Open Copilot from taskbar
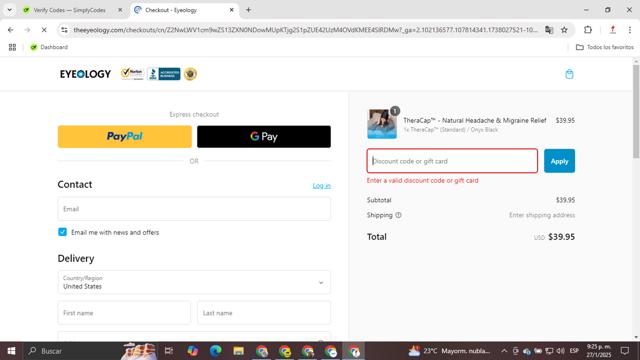 tap(193, 351)
